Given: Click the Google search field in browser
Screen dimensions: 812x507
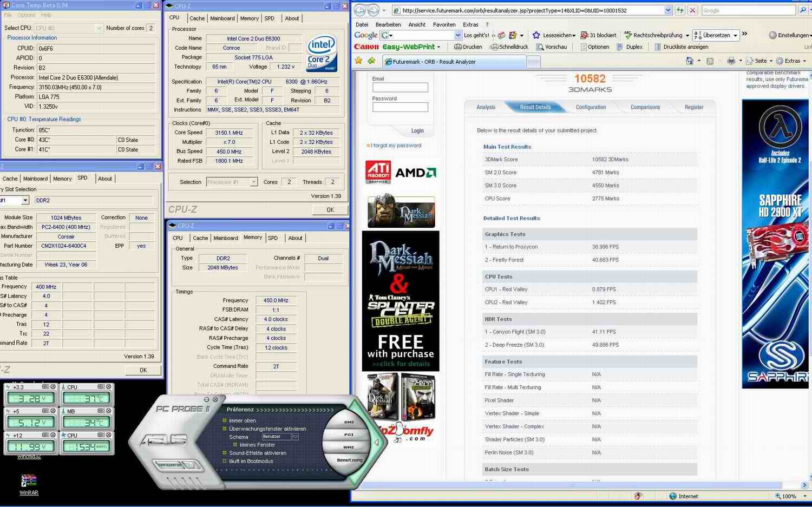Looking at the screenshot, I should pyautogui.click(x=749, y=10).
